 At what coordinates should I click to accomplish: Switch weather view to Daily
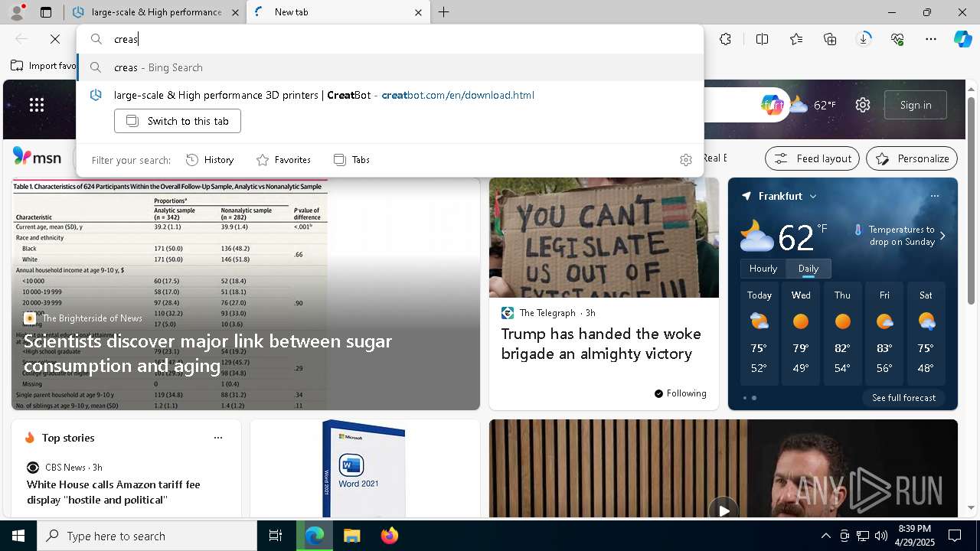[808, 269]
